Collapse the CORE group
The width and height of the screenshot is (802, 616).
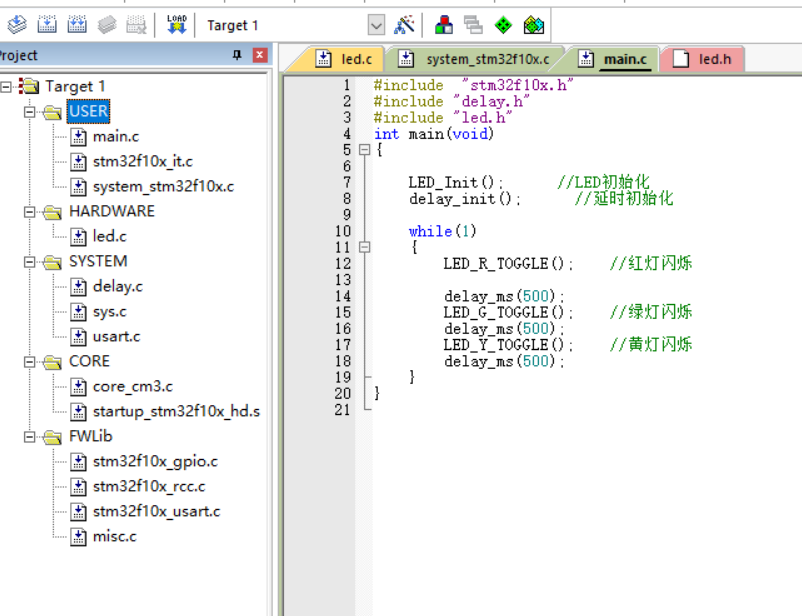(30, 362)
